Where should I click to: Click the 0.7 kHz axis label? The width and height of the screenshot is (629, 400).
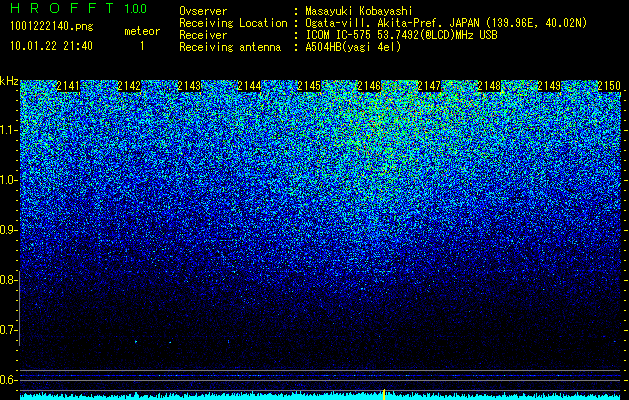[x=8, y=330]
